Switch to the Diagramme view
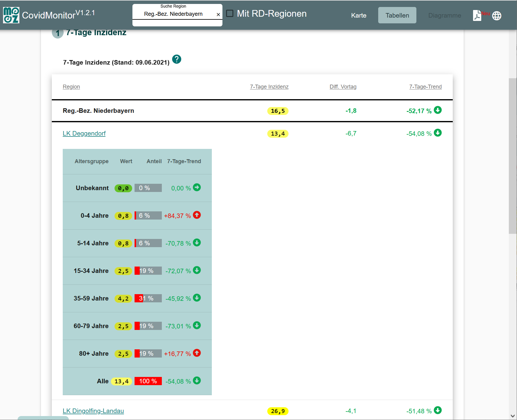This screenshot has height=420, width=517. pos(445,15)
